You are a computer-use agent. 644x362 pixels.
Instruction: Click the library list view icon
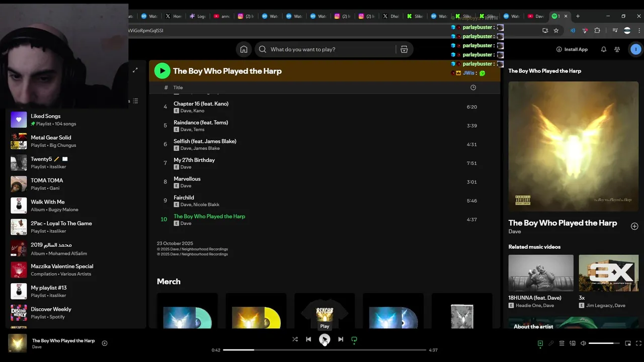point(135,101)
